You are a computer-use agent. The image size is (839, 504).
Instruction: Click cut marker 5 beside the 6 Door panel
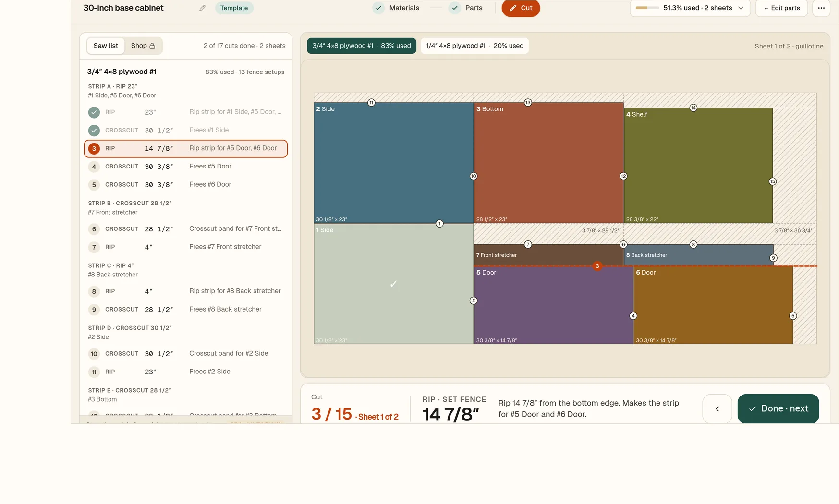tap(793, 316)
